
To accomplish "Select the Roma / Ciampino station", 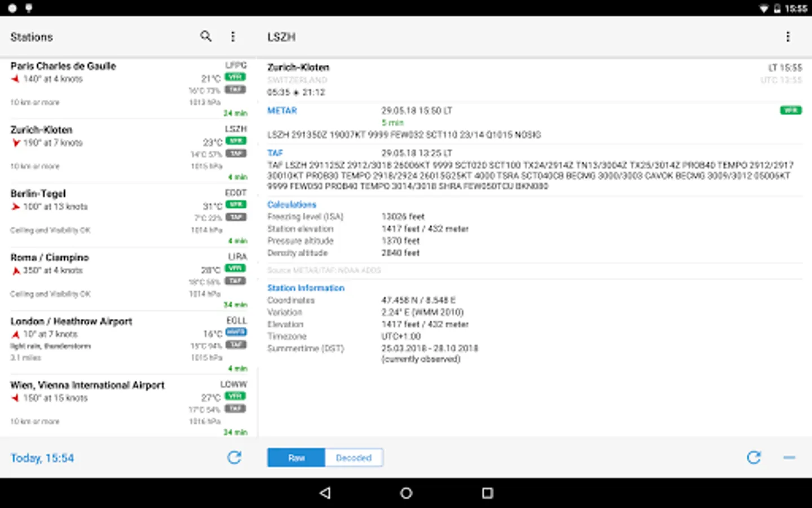I will point(129,279).
